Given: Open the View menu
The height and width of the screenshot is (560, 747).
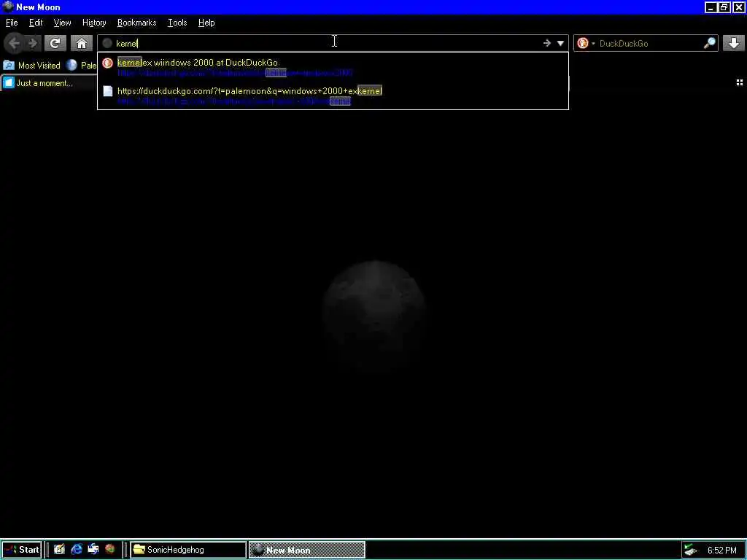Looking at the screenshot, I should pos(63,23).
